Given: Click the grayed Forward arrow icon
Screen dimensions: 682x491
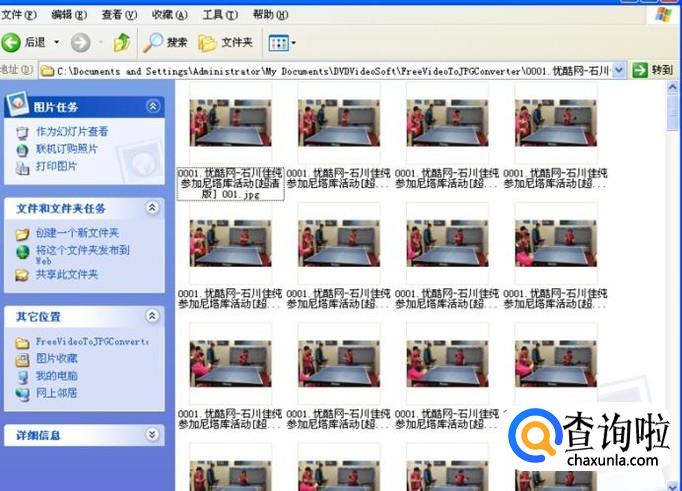Looking at the screenshot, I should coord(80,43).
